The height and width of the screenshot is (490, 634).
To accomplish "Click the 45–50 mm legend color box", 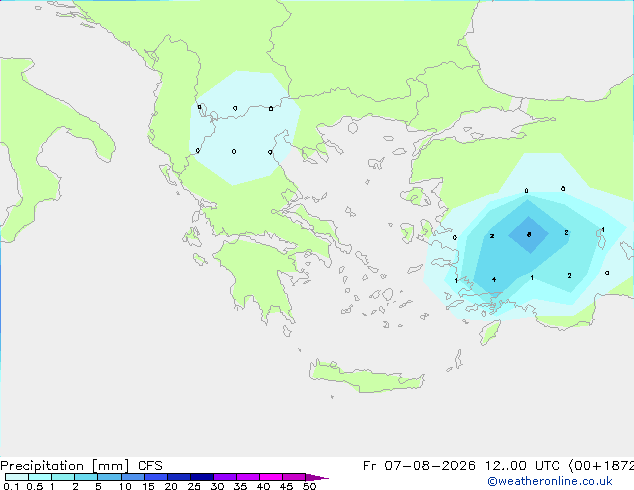I will 294,477.
